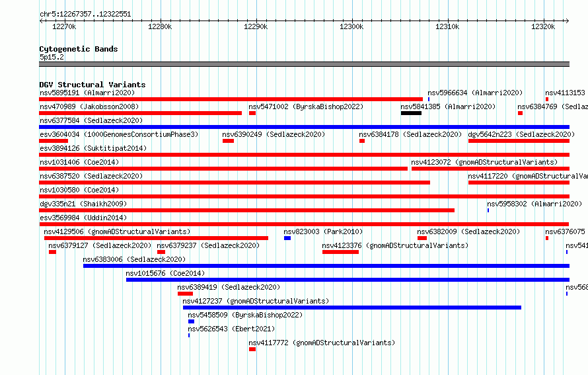Open nsv6382009 (Sedlazeck2020) label

(469, 231)
